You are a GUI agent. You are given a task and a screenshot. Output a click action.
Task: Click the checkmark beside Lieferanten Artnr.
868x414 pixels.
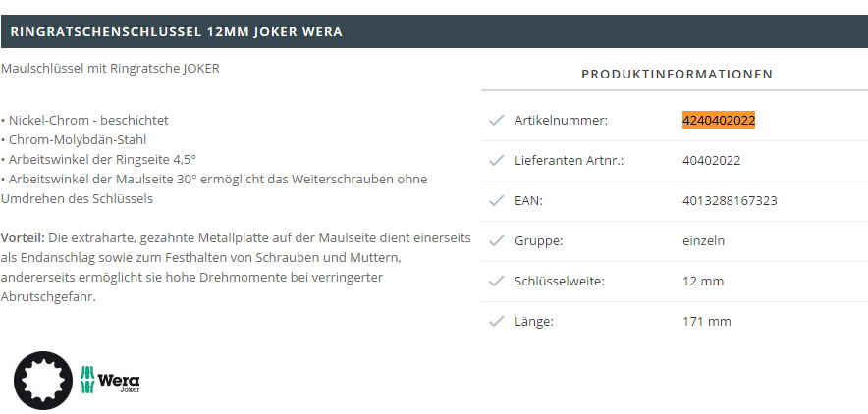click(497, 160)
